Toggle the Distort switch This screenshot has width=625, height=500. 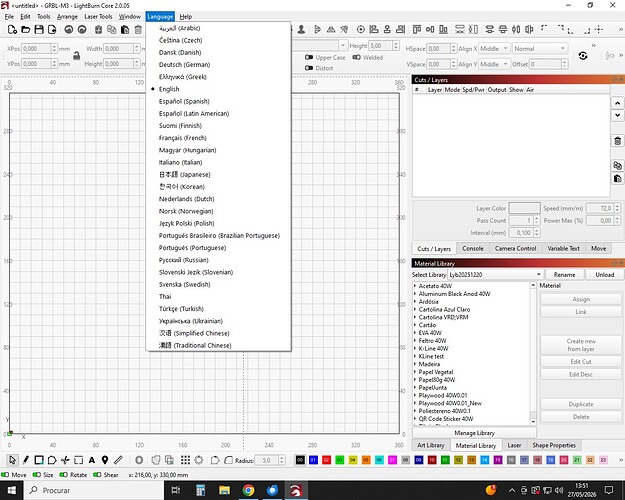click(x=309, y=68)
